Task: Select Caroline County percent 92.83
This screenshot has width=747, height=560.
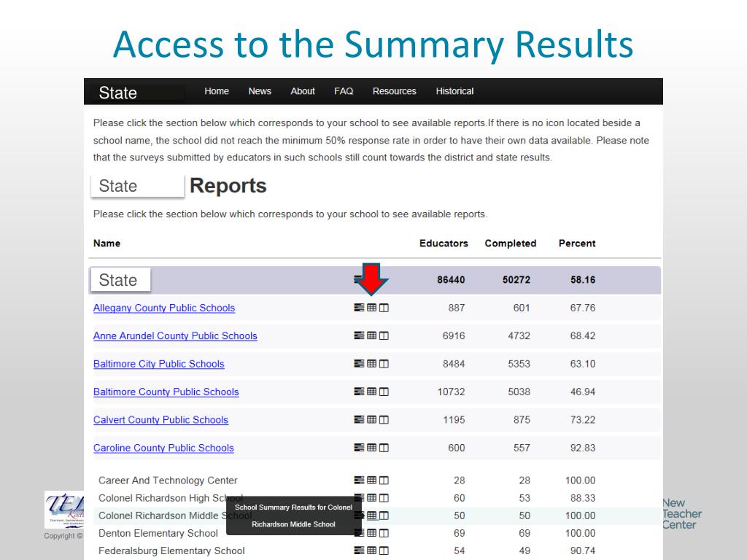Action: 583,448
